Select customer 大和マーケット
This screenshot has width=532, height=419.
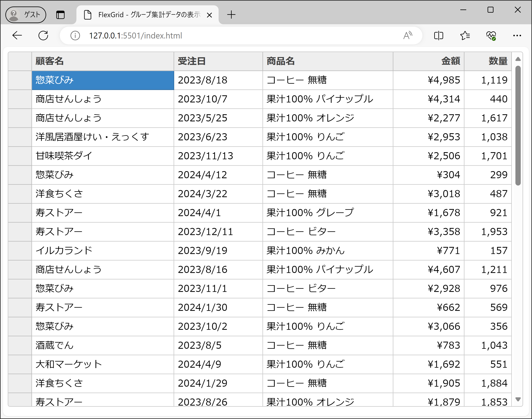tap(103, 364)
